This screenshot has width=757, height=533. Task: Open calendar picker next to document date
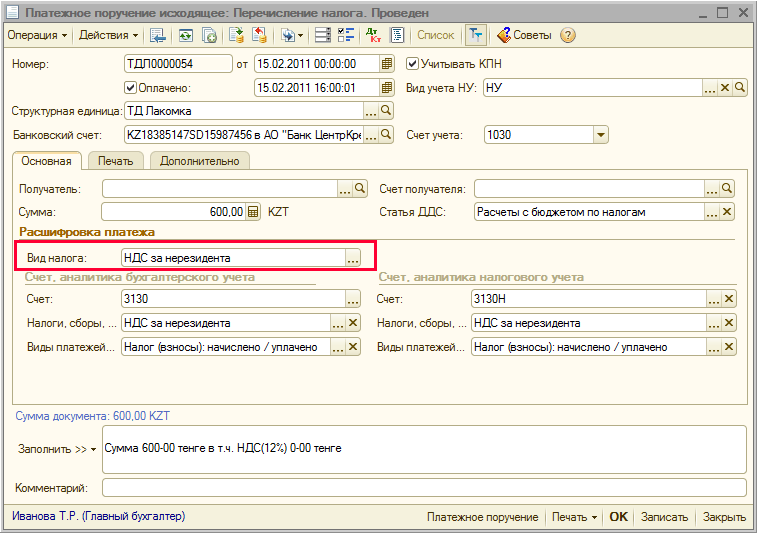[387, 64]
